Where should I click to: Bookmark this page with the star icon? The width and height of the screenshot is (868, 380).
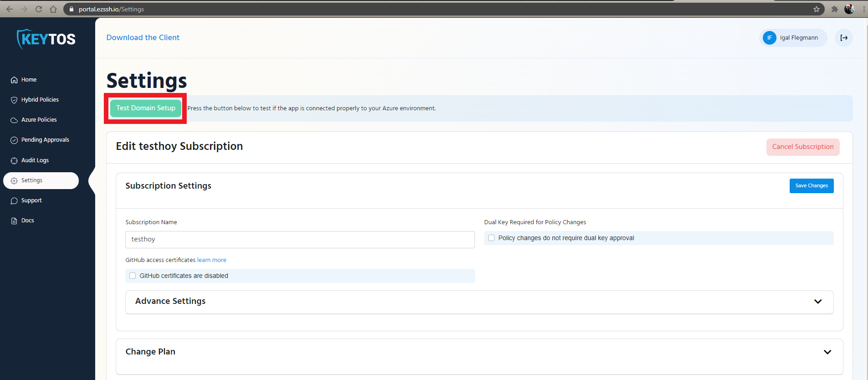coord(817,9)
